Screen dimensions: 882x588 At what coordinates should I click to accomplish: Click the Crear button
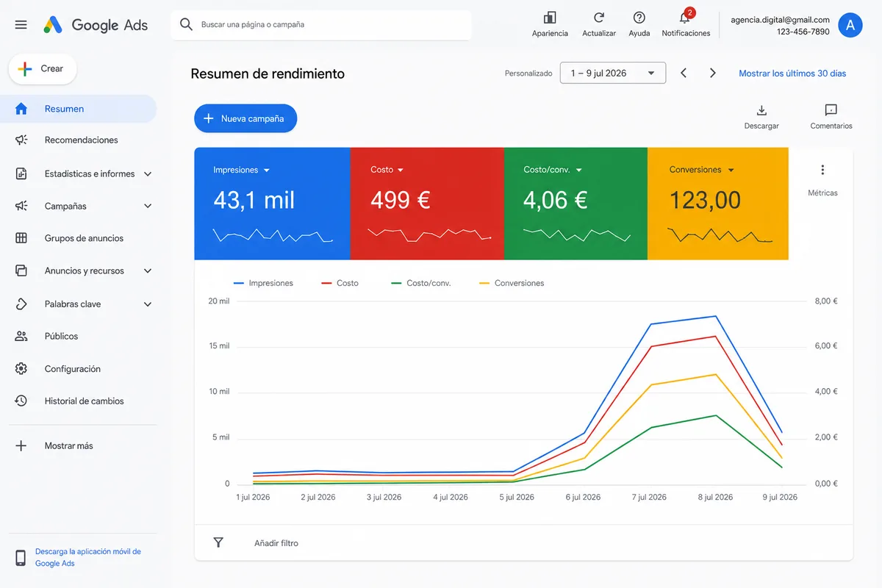[43, 68]
